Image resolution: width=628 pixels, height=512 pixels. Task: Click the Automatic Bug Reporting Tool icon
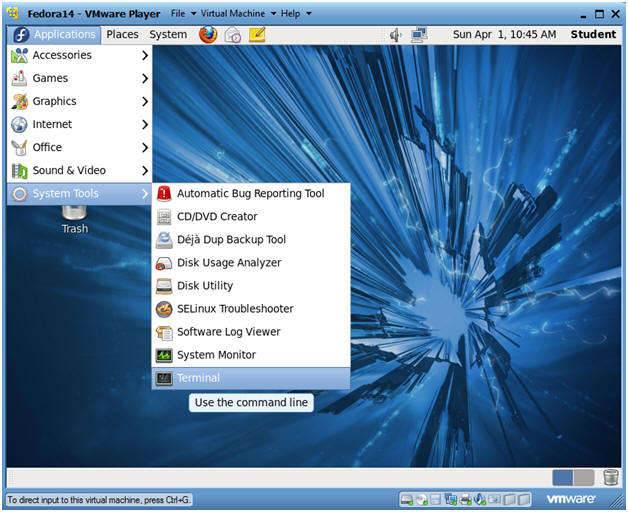click(x=164, y=194)
